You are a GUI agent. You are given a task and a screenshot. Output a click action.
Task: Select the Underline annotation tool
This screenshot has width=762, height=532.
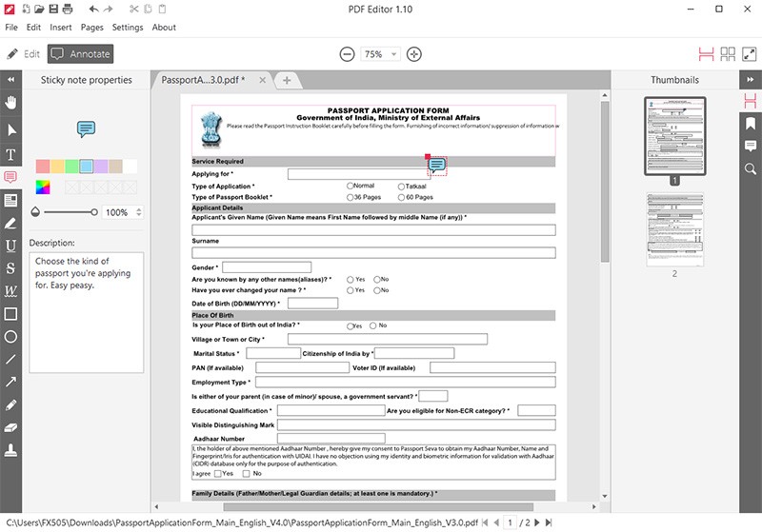tap(10, 246)
